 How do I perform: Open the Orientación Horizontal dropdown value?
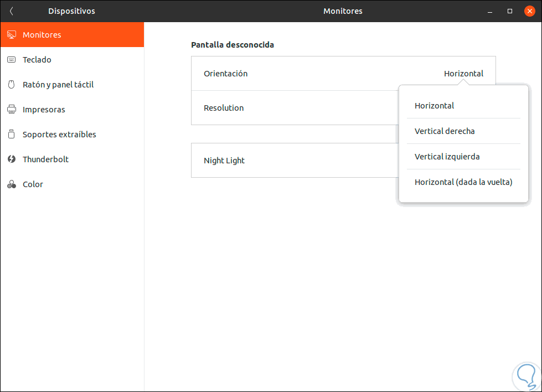point(463,74)
